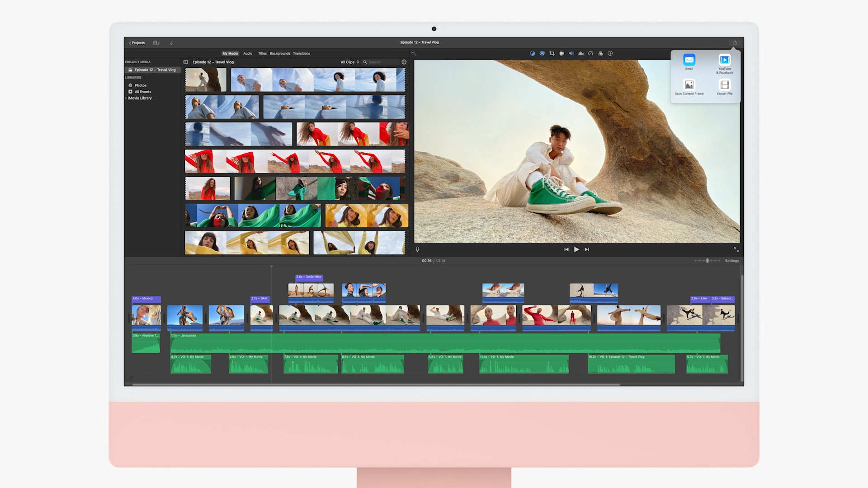Go back to Projects

[x=137, y=43]
